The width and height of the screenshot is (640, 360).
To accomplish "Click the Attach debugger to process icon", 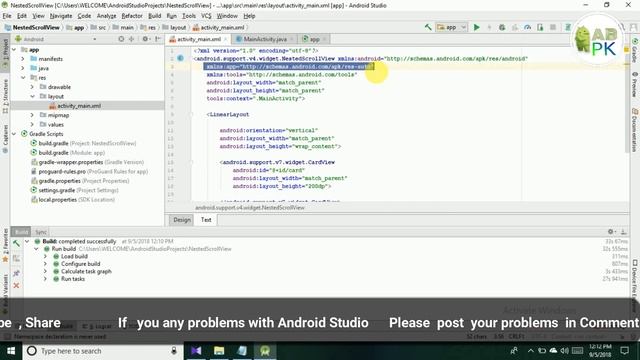I will (x=540, y=27).
